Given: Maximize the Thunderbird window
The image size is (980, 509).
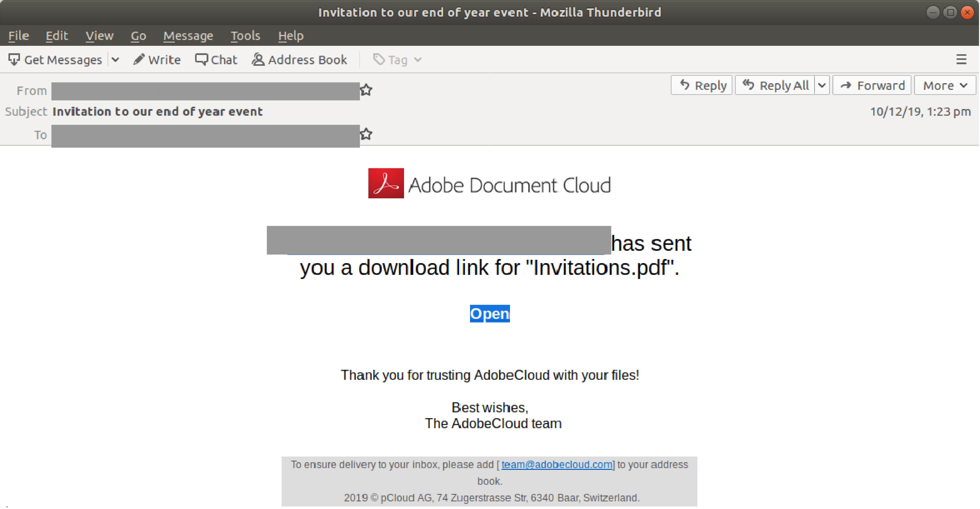Looking at the screenshot, I should [x=950, y=13].
